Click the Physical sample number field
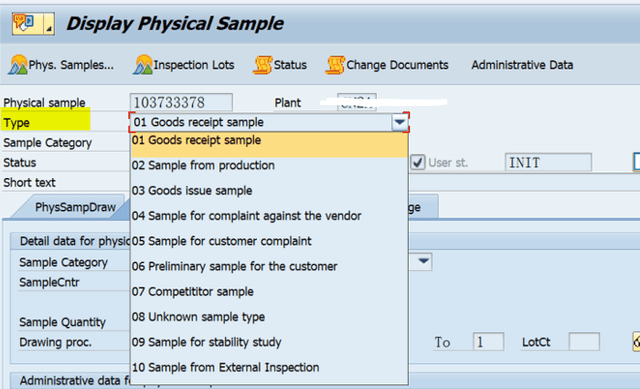This screenshot has height=389, width=640. [181, 102]
